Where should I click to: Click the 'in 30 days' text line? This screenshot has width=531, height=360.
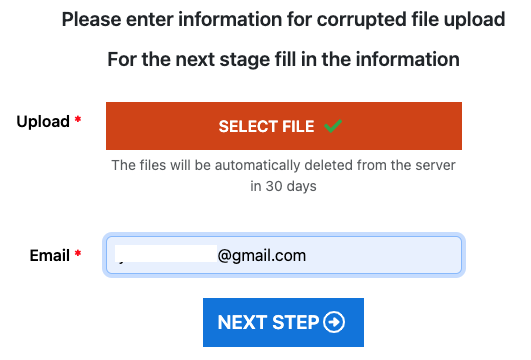283,186
